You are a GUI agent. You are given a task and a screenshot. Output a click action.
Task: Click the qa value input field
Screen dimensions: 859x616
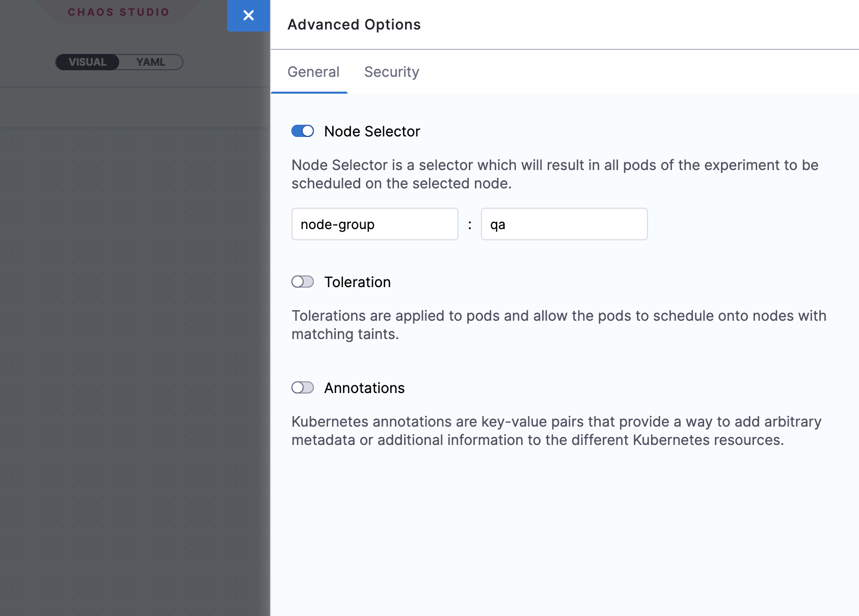click(564, 224)
